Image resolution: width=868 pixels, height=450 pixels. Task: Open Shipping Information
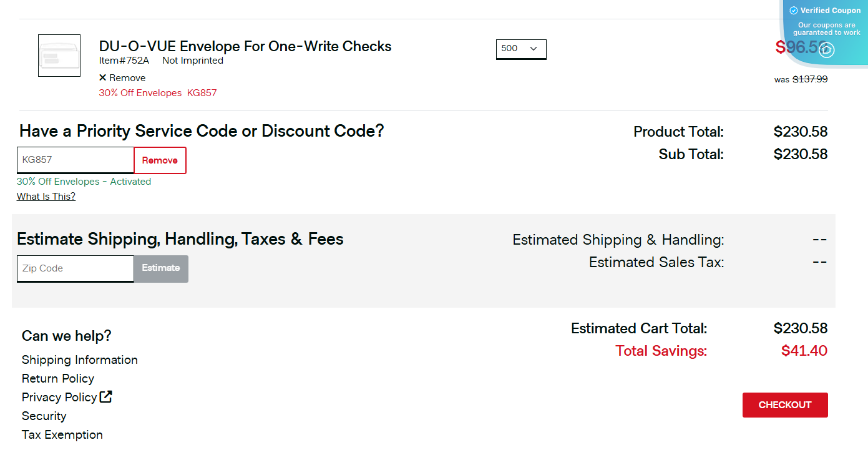coord(79,360)
